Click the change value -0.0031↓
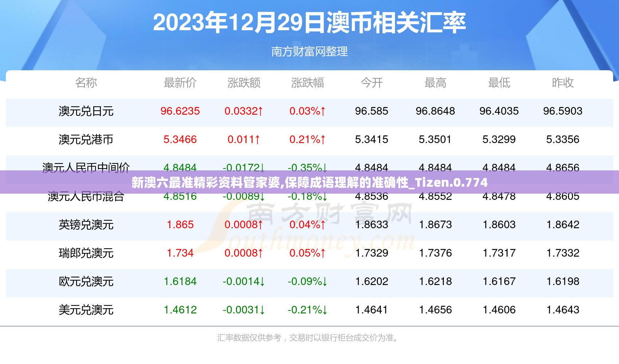The height and width of the screenshot is (364, 619). pos(244,310)
